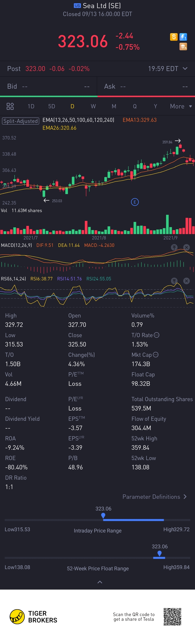The image size is (195, 644).
Task: Pin the MACD indicator to top
Action: coord(174,247)
